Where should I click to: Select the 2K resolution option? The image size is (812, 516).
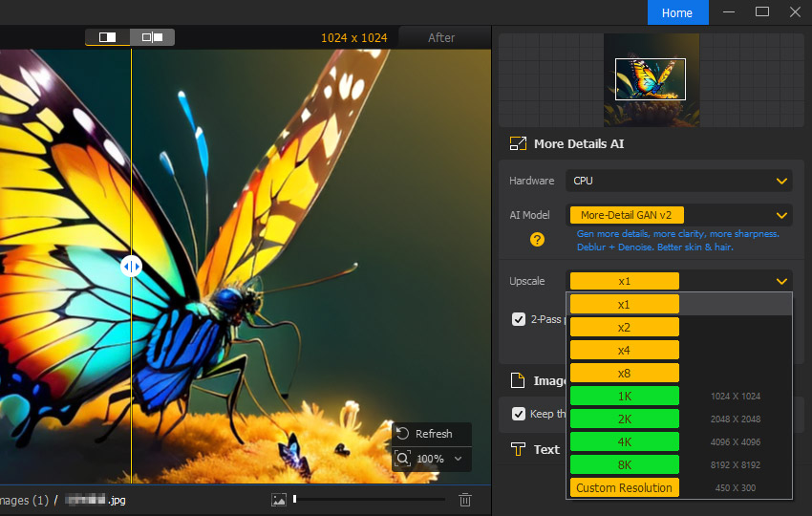point(625,419)
